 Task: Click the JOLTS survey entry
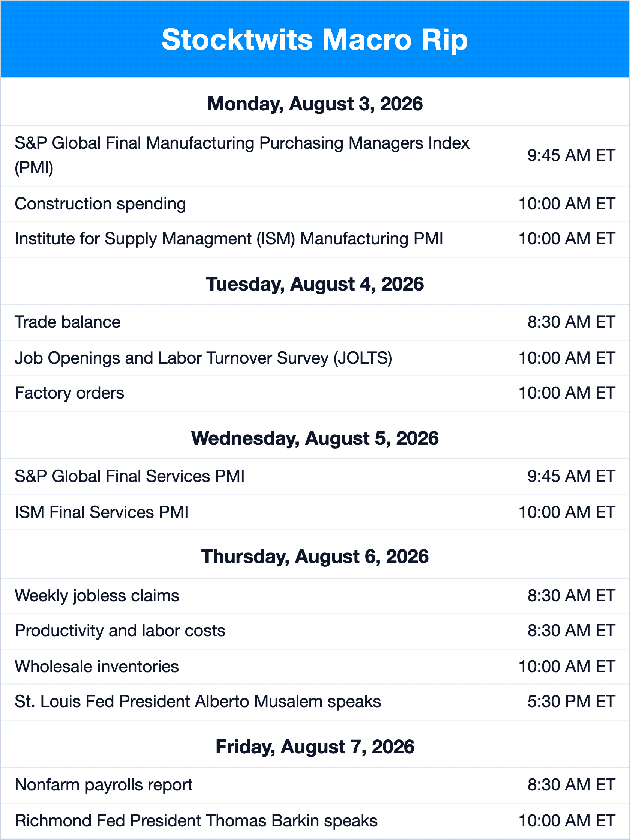(x=315, y=358)
